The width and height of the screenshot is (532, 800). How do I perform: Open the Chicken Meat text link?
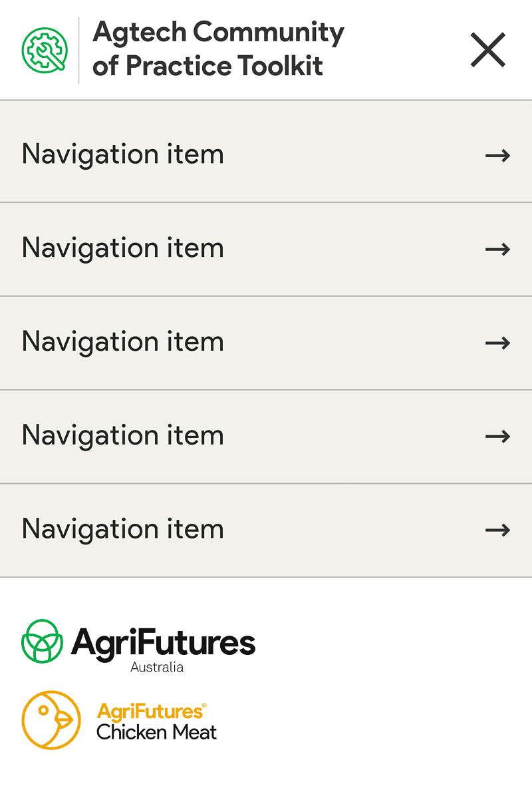click(x=157, y=733)
